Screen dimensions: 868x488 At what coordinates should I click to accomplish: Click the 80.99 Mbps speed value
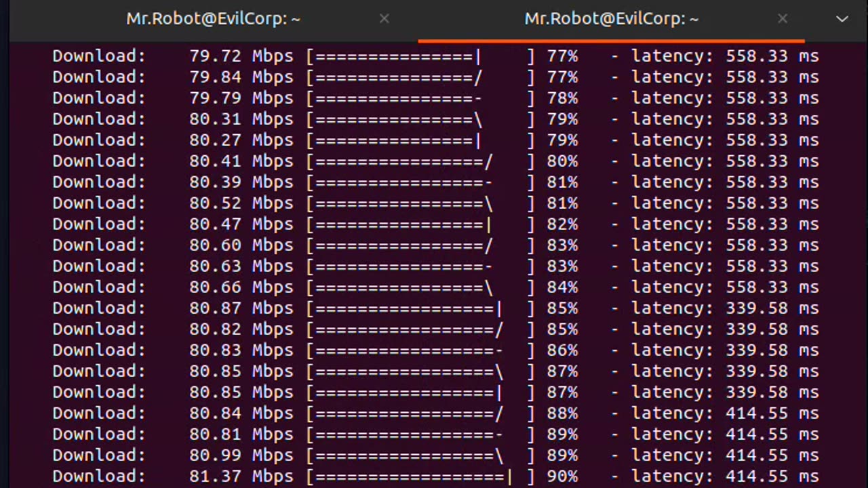click(241, 455)
